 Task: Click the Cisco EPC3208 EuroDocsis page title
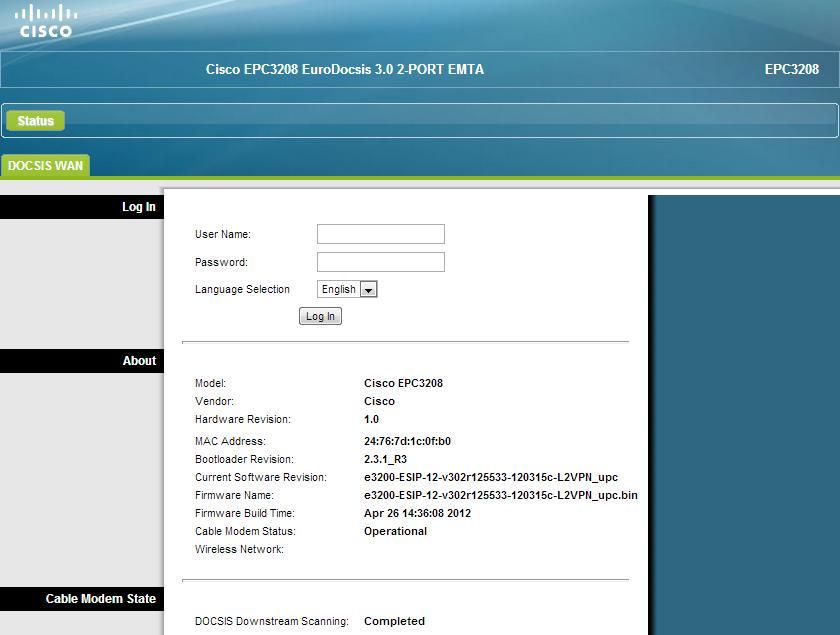(x=345, y=69)
